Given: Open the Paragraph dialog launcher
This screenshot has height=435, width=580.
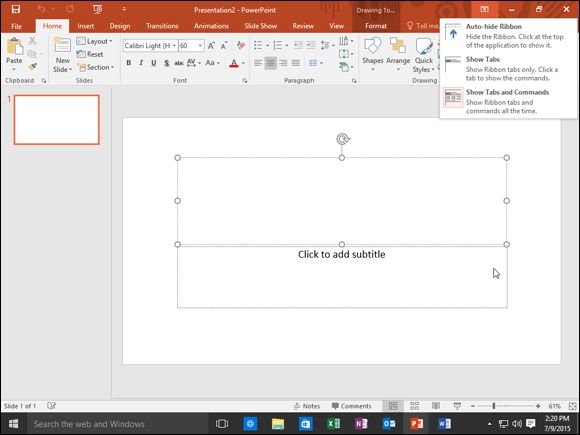Looking at the screenshot, I should coord(354,81).
